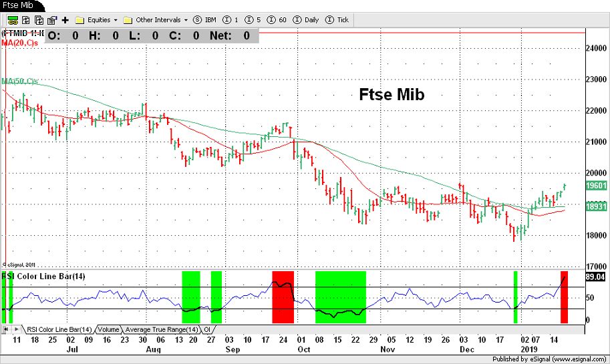610x364 pixels.
Task: Expand the Other Intervals dropdown arrow
Action: 186,20
